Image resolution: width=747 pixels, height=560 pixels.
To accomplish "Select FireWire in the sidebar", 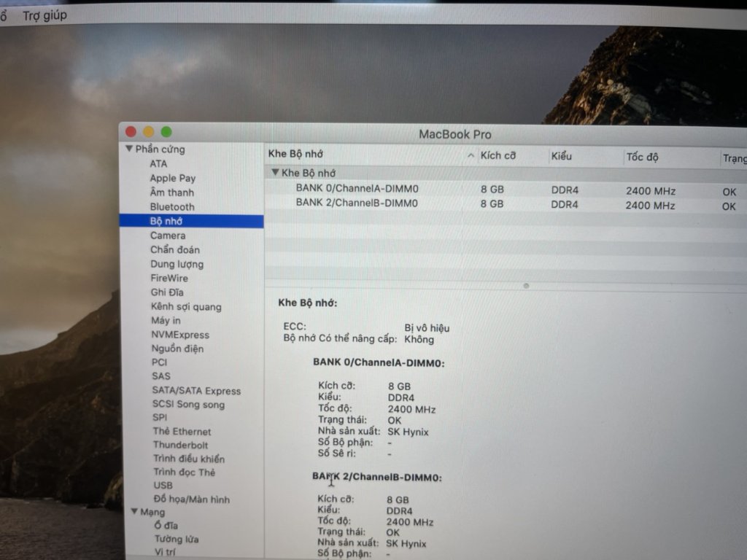I will [x=169, y=278].
